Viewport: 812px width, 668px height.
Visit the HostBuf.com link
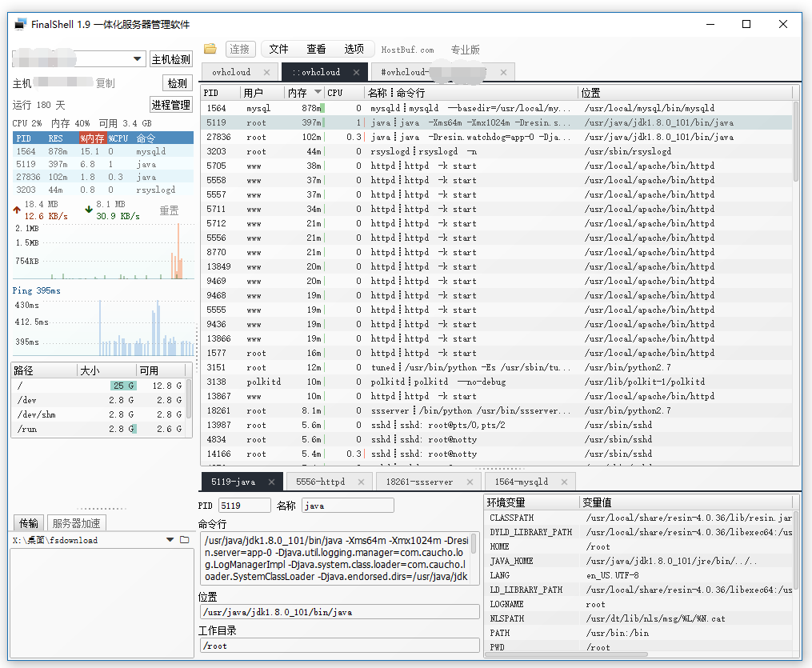[x=407, y=49]
